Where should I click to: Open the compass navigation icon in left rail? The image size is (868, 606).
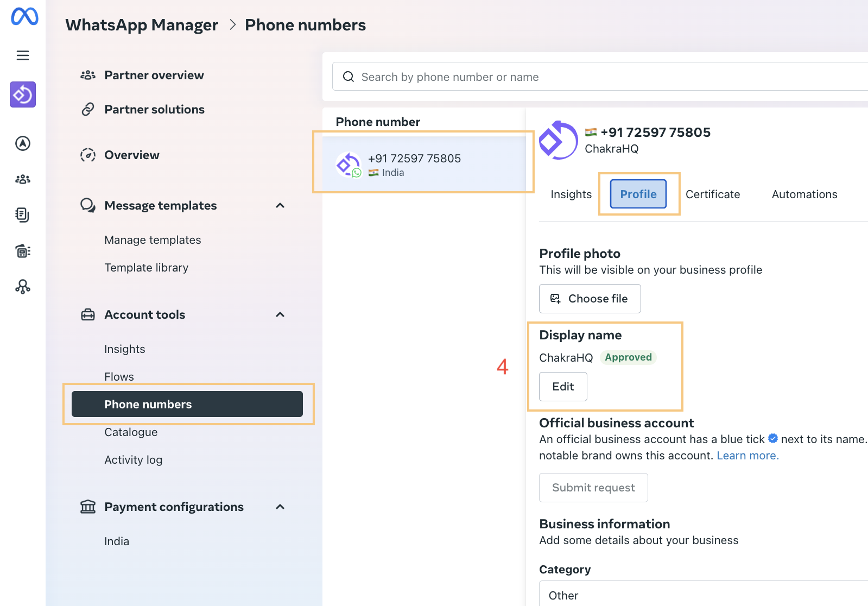pyautogui.click(x=23, y=143)
